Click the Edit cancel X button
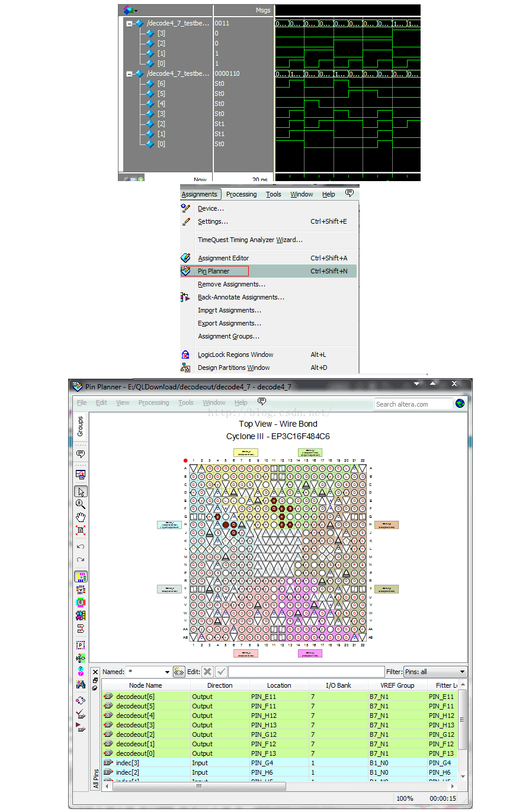Image resolution: width=529 pixels, height=812 pixels. 207,672
